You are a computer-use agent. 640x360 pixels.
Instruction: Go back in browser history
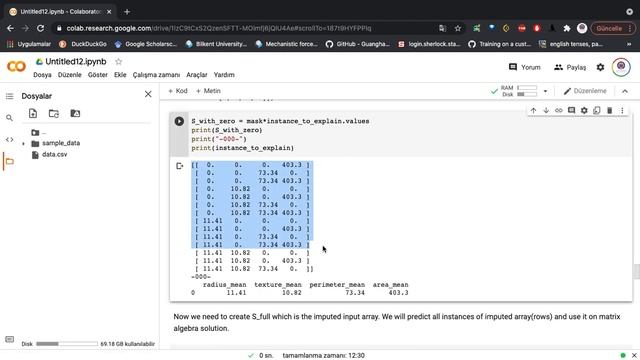(x=11, y=28)
